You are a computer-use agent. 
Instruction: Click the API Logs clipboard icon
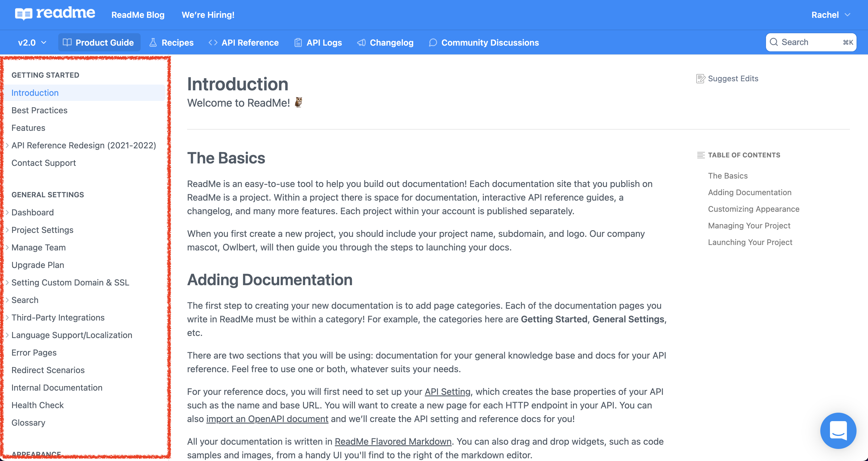(298, 43)
